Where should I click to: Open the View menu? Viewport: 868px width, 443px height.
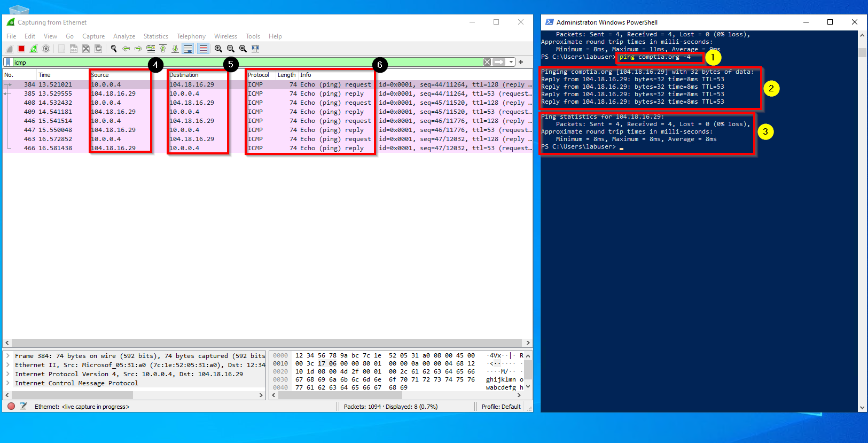[x=50, y=36]
